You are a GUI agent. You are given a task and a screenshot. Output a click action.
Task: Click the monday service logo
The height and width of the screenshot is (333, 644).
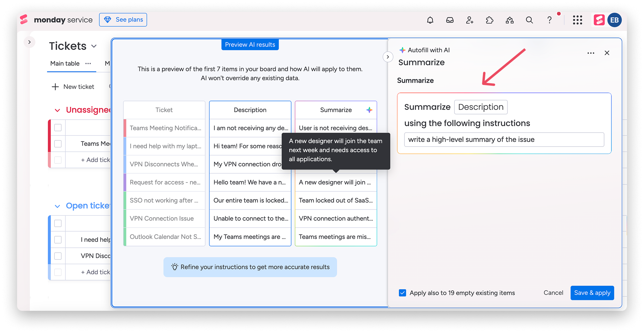tap(56, 20)
